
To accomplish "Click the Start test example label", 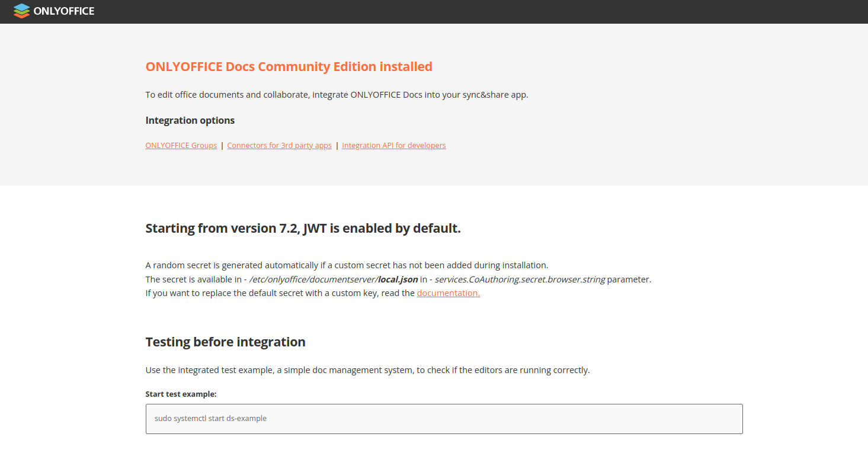I will coord(181,394).
